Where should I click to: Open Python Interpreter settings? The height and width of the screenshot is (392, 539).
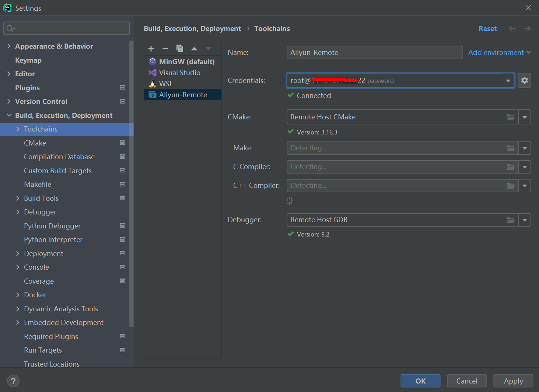tap(53, 239)
